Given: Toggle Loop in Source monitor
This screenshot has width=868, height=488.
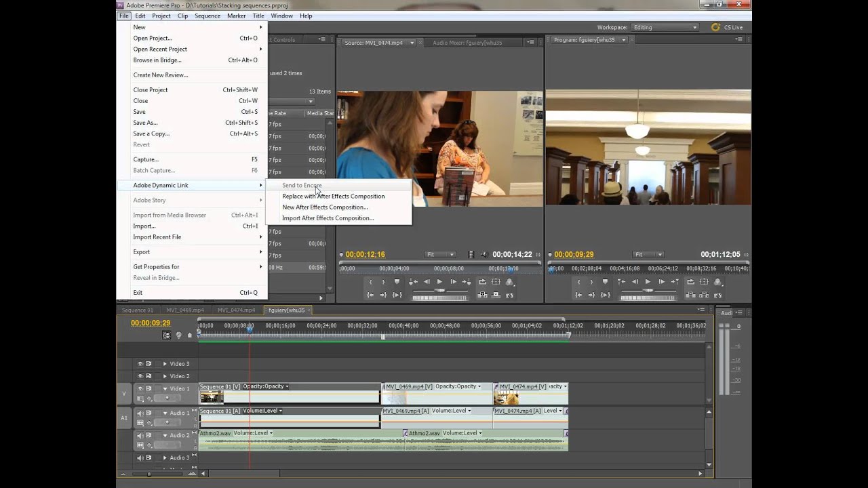Looking at the screenshot, I should tap(482, 282).
